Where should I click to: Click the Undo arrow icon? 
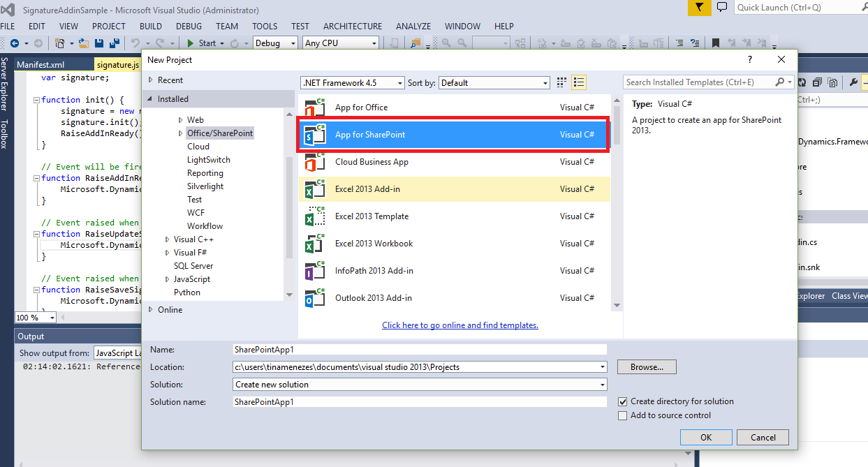click(135, 43)
